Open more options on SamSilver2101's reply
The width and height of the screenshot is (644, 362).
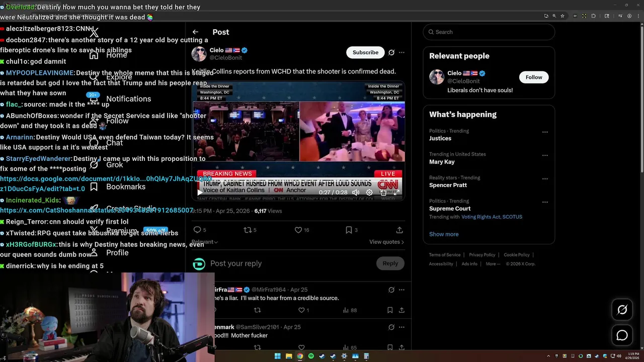point(401,327)
